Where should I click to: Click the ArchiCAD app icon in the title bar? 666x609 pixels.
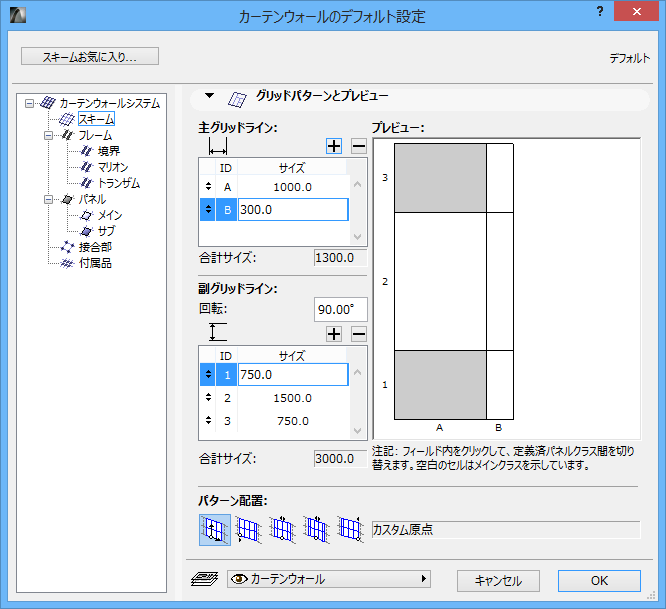tap(18, 15)
